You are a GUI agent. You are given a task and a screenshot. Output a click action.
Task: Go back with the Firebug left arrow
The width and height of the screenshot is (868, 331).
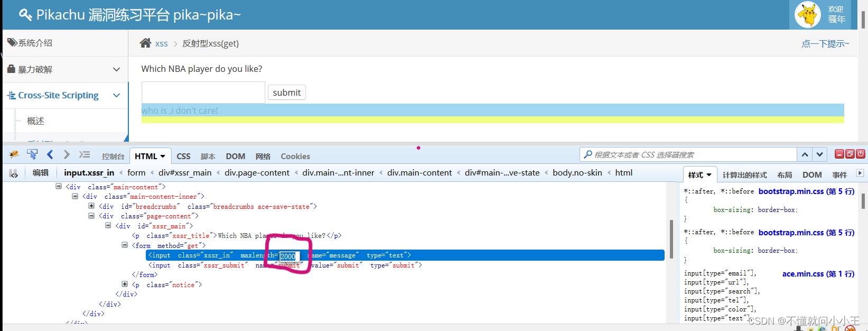coord(50,154)
